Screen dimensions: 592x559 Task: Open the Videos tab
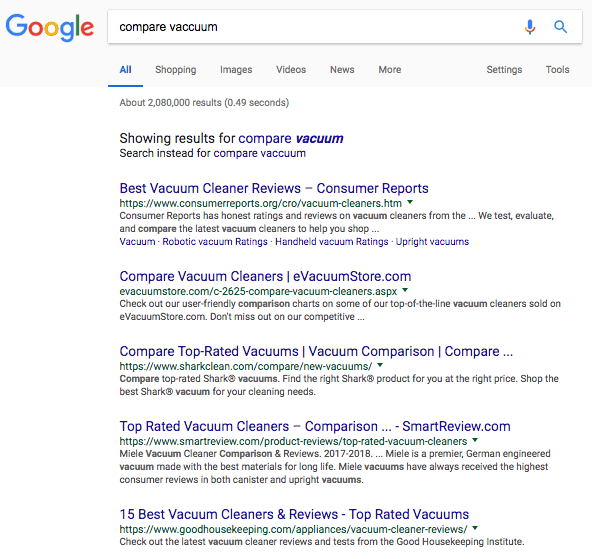(291, 70)
